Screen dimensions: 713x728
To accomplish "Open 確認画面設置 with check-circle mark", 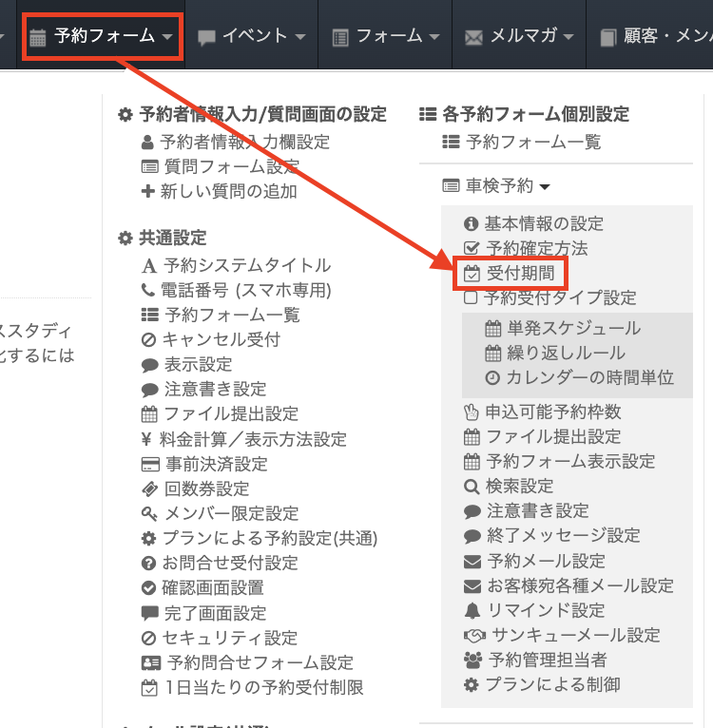I will pyautogui.click(x=214, y=588).
